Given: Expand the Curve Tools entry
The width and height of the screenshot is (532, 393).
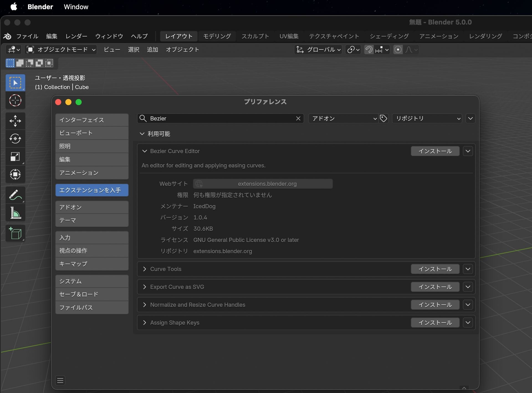Looking at the screenshot, I should [x=144, y=269].
